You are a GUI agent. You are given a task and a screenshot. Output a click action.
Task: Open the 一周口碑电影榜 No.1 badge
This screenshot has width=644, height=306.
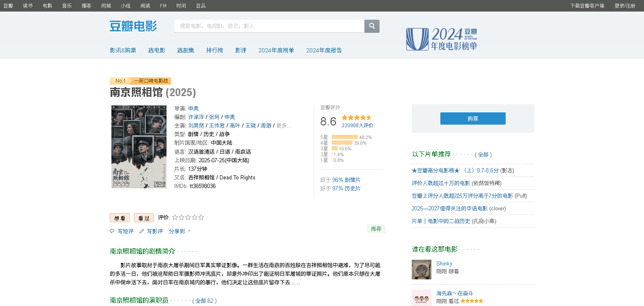[x=140, y=81]
